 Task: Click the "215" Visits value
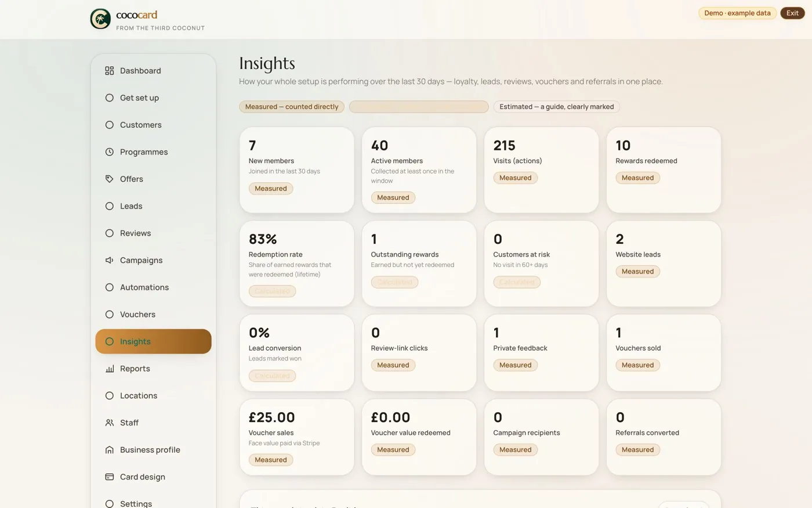pos(504,146)
